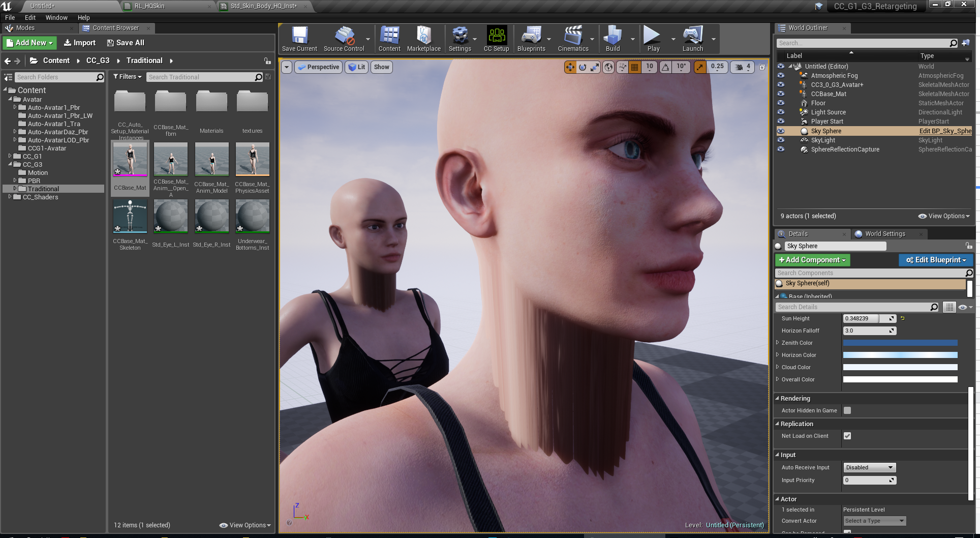Click Import button in Content Browser
The width and height of the screenshot is (980, 538).
pos(80,43)
